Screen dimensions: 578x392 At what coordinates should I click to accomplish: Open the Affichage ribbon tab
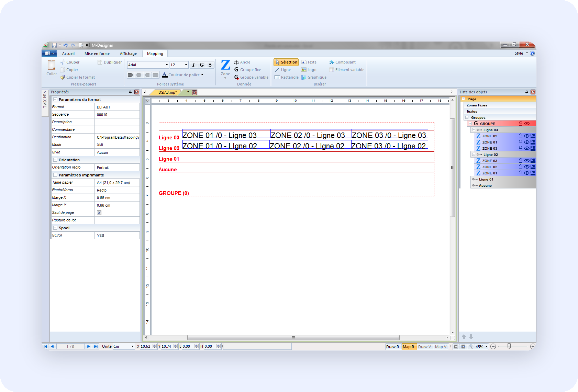click(128, 54)
